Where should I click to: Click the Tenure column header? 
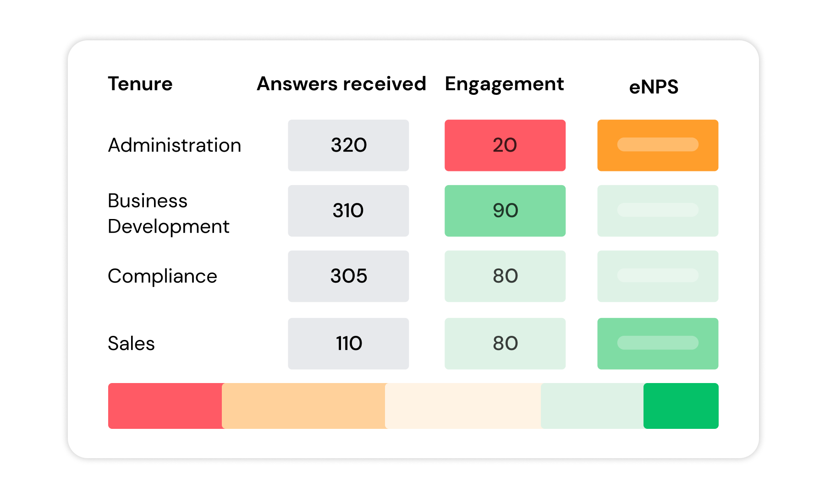coord(140,84)
